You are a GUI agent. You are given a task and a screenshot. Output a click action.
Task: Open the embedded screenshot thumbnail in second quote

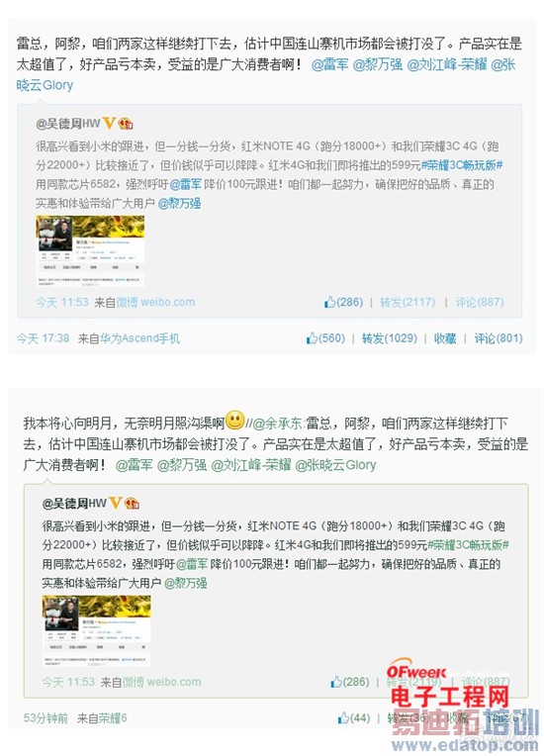97,630
